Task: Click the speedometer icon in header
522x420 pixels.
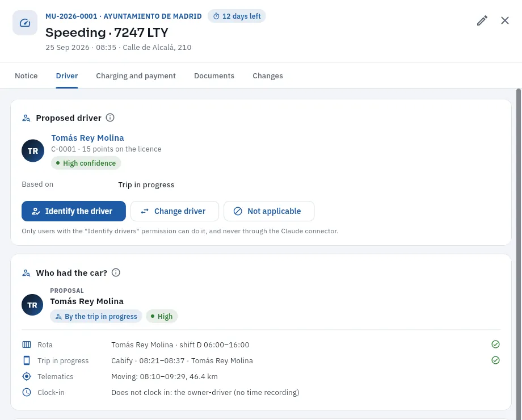Action: click(x=25, y=23)
